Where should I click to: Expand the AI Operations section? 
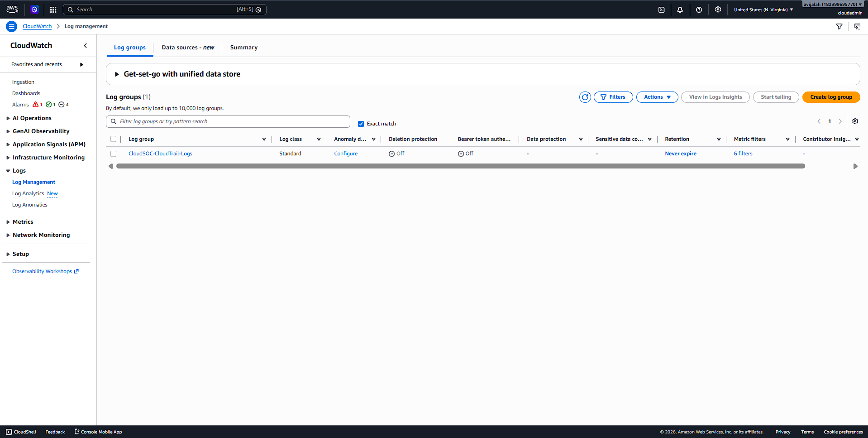[x=8, y=118]
